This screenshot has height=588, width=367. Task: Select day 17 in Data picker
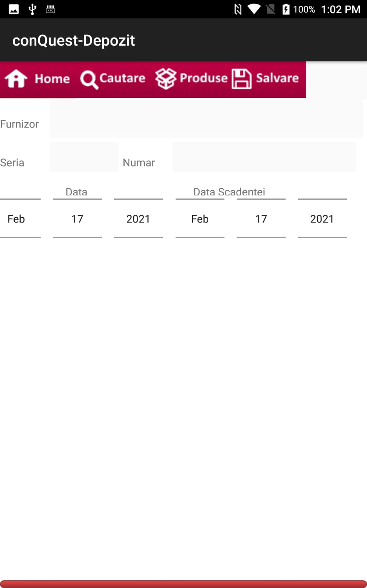click(x=77, y=219)
